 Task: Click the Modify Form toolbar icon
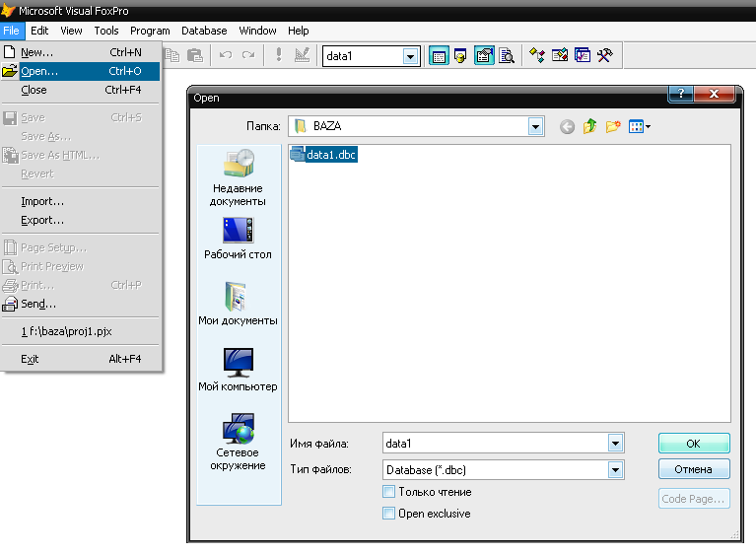(x=302, y=55)
